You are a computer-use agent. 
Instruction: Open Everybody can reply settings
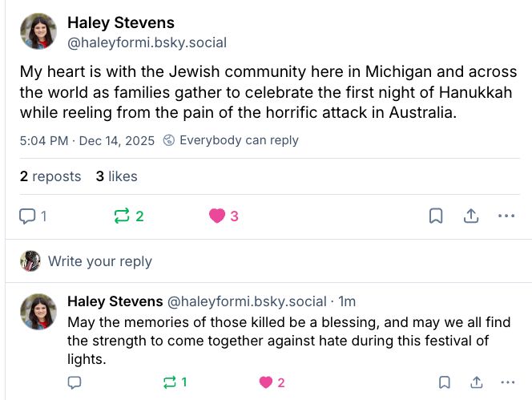click(x=231, y=140)
